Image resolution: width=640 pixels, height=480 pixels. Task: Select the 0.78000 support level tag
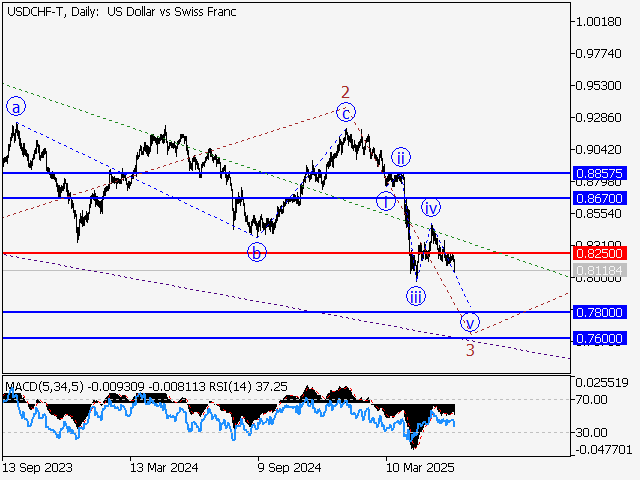pyautogui.click(x=600, y=312)
